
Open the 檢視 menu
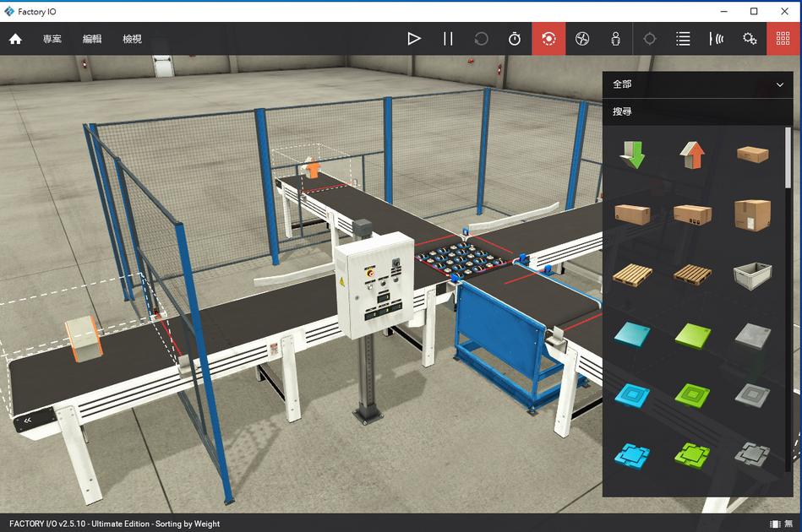132,39
